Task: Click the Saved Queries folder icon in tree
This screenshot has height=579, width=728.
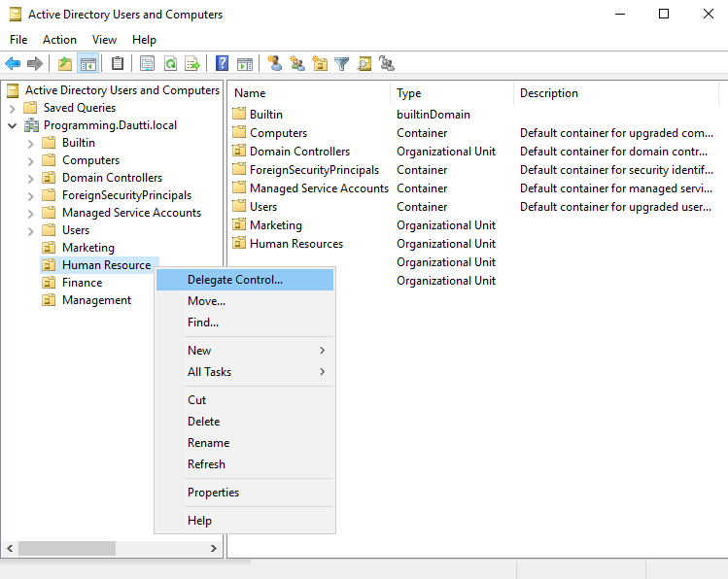Action: pos(31,108)
